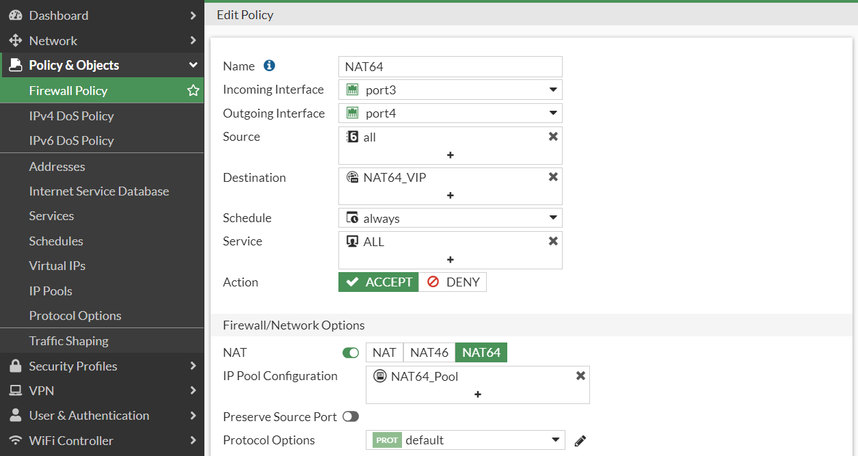Go to IP Pools menu item
The width and height of the screenshot is (858, 456).
(50, 291)
